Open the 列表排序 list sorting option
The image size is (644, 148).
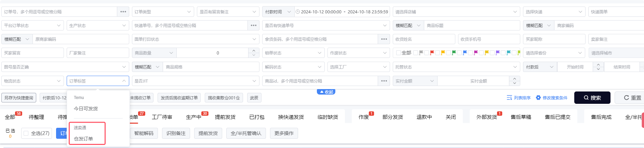pyautogui.click(x=519, y=98)
